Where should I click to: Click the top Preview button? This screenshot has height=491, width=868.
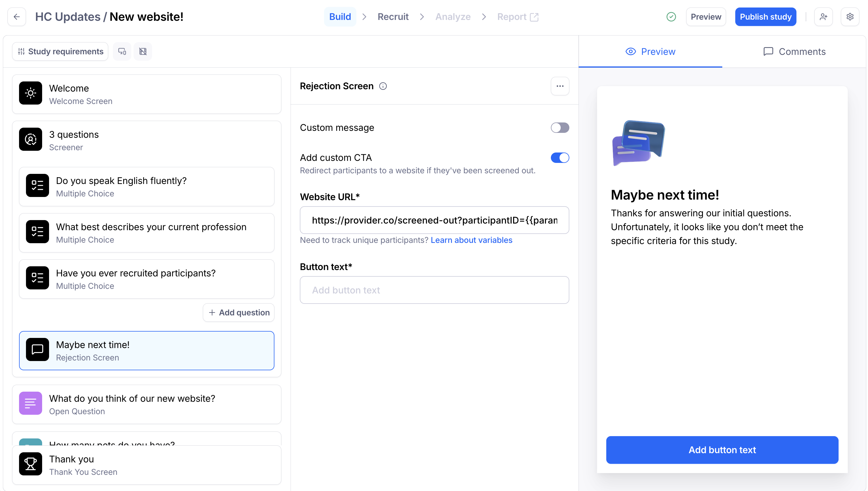pos(706,16)
